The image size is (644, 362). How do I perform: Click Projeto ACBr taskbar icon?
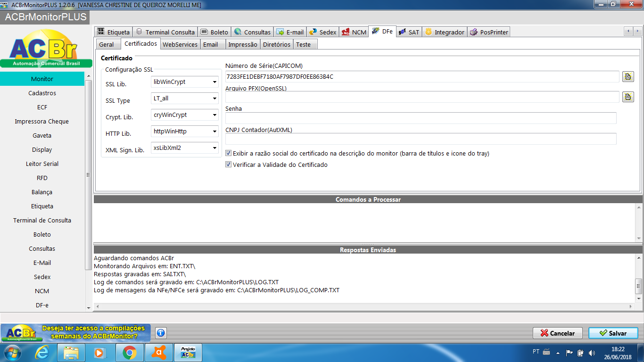tap(188, 352)
